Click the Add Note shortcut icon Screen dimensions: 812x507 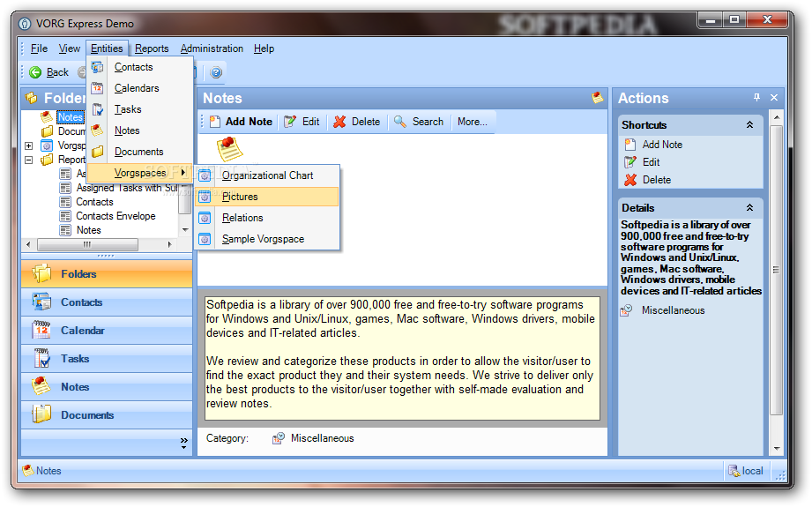(x=630, y=145)
